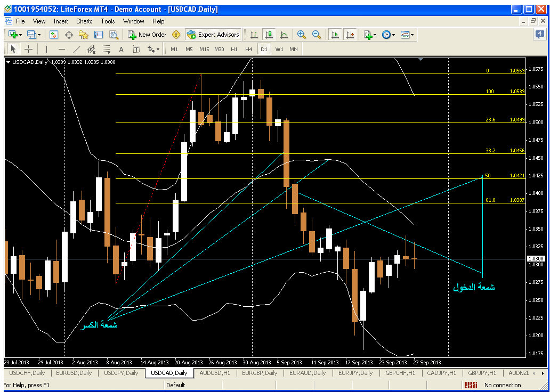Image resolution: width=550 pixels, height=392 pixels.
Task: Toggle the Auto Scroll chart option
Action: [x=335, y=35]
